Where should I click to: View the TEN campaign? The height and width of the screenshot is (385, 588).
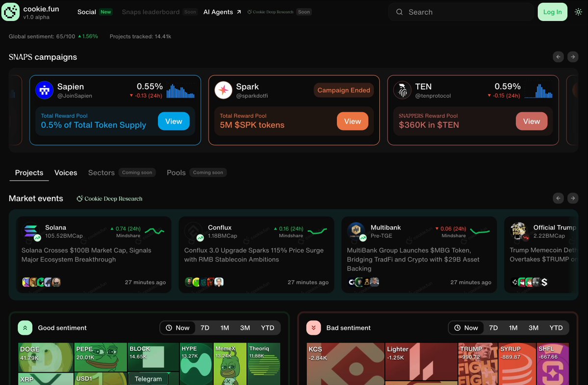tap(532, 121)
